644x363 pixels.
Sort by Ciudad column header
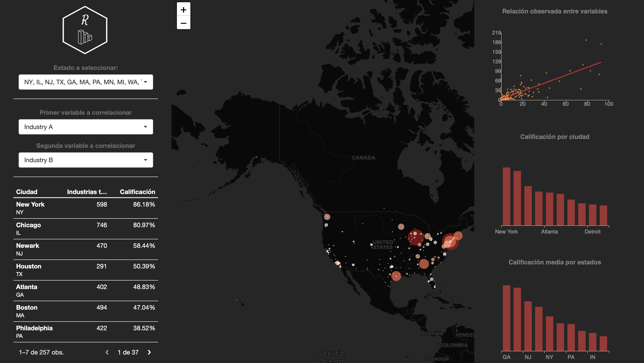click(27, 192)
